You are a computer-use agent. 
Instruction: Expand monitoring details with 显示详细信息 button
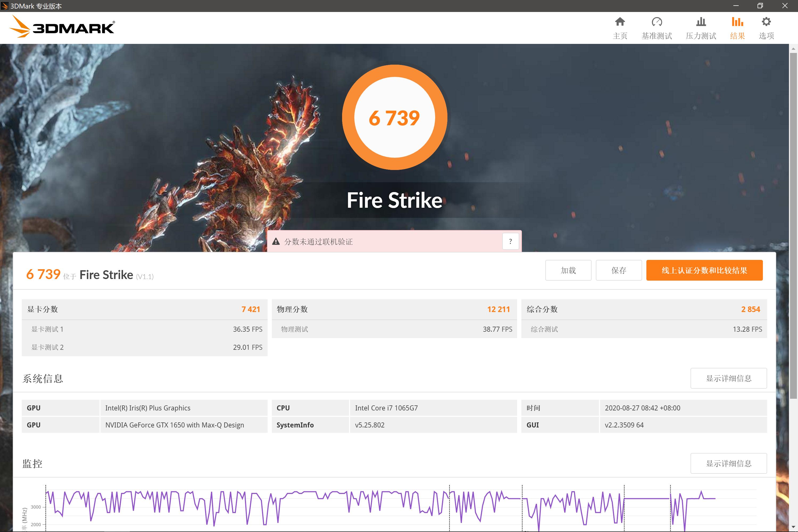[729, 463]
